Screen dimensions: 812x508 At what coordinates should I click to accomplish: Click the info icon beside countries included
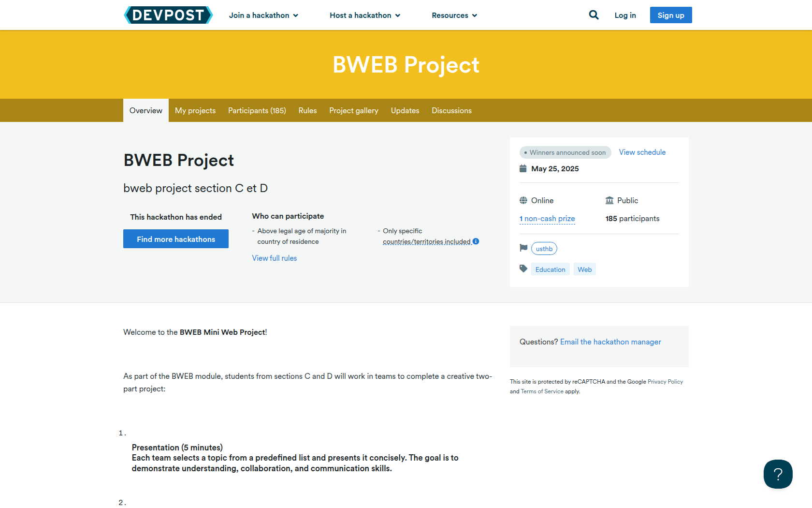pos(476,241)
